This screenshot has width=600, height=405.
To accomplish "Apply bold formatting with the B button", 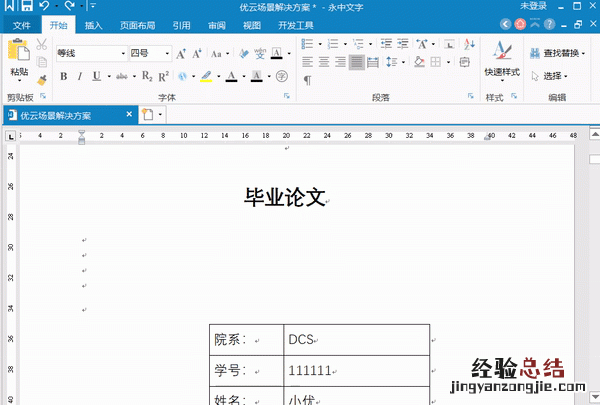I will 64,76.
